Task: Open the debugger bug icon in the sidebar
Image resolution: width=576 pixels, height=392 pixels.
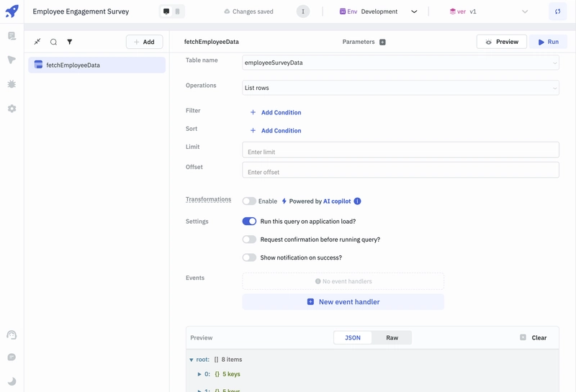Action: 12,84
